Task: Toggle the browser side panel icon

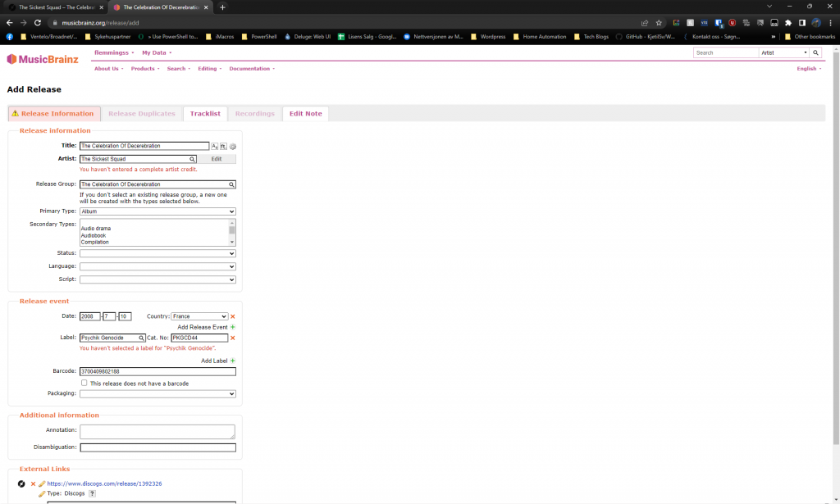Action: click(802, 22)
